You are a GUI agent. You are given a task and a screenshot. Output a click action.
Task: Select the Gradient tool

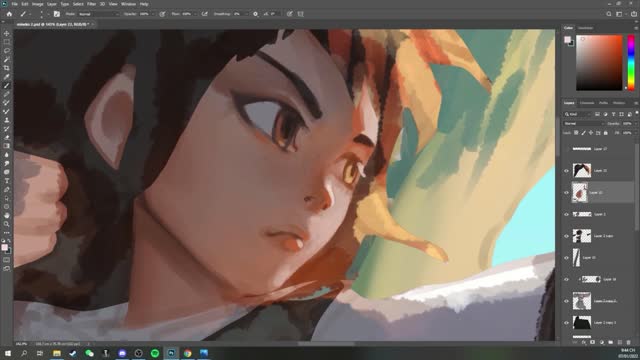[7, 146]
